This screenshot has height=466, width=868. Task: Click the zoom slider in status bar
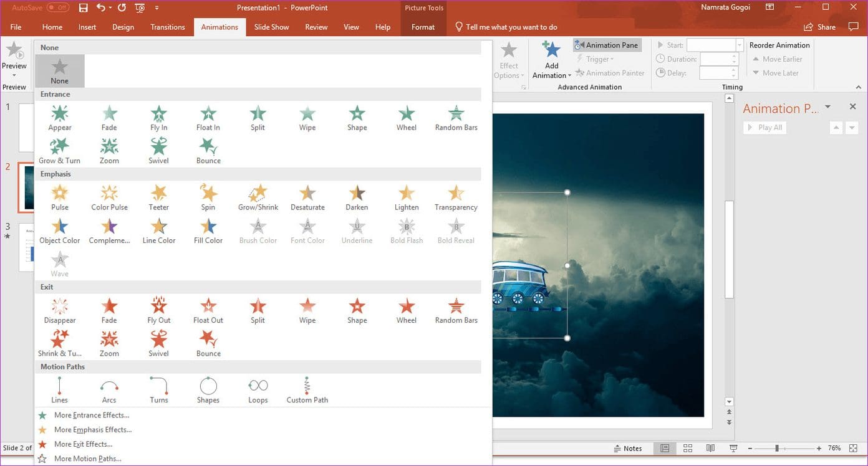tap(777, 449)
